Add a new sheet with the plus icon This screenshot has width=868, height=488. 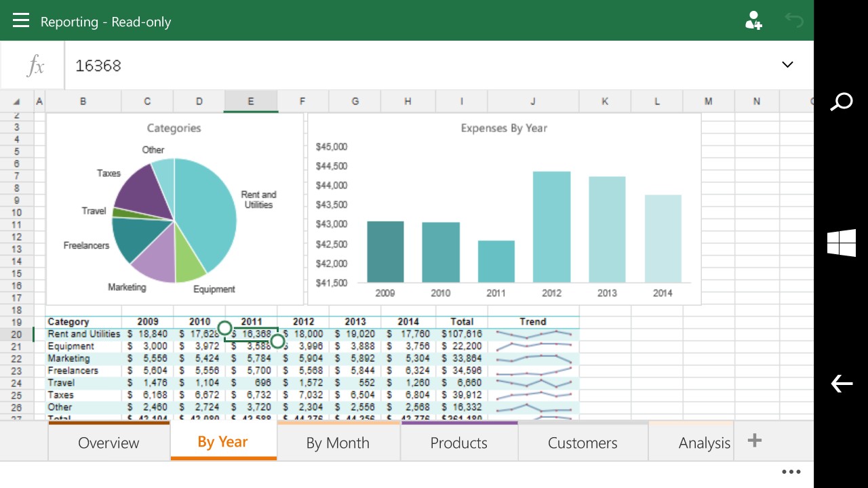[754, 440]
